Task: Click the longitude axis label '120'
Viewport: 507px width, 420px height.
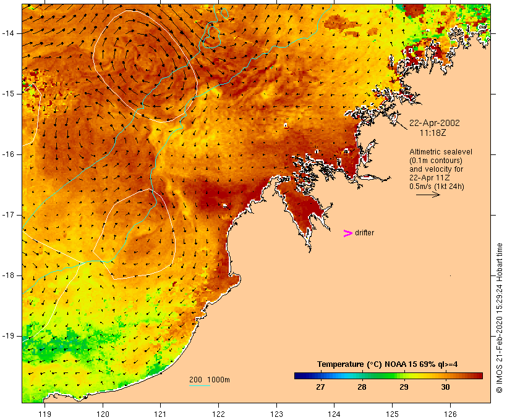Action: tap(103, 414)
